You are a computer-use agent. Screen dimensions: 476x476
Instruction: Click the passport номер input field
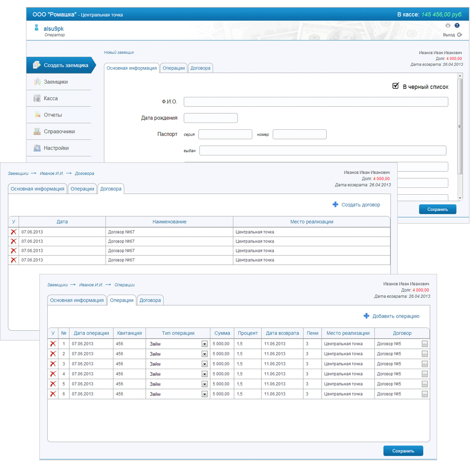pyautogui.click(x=299, y=134)
